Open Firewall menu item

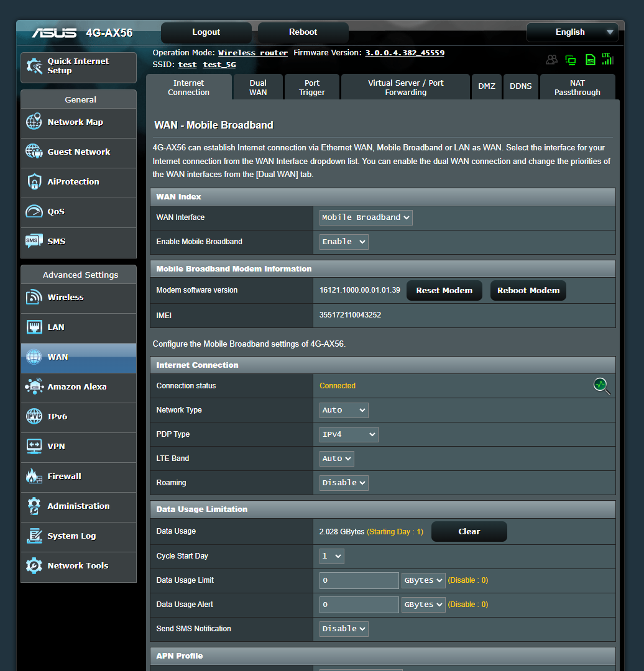tap(79, 477)
